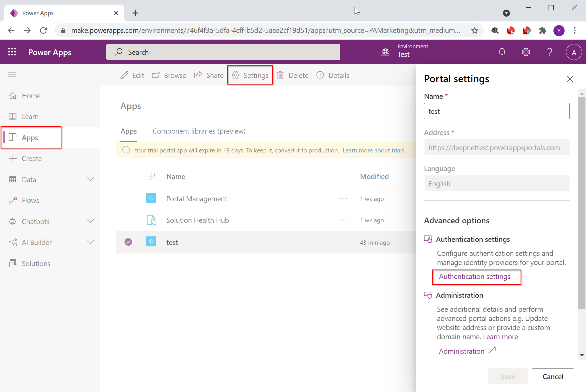Viewport: 586px width, 392px height.
Task: Click the help question mark icon
Action: [x=549, y=52]
